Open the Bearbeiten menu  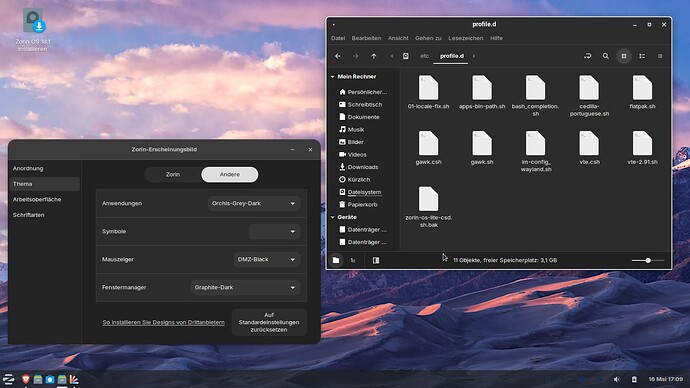click(366, 38)
